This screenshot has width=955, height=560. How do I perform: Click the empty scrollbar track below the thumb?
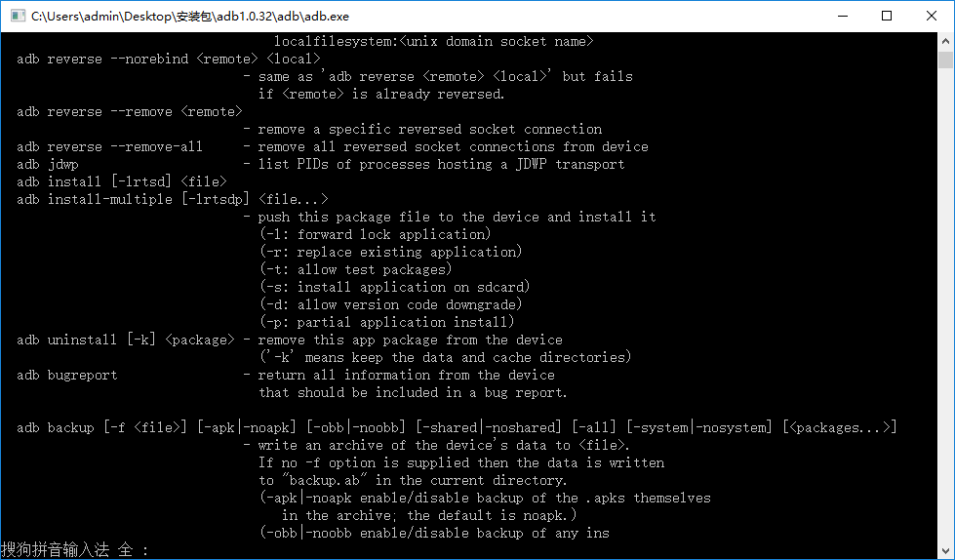[x=945, y=304]
